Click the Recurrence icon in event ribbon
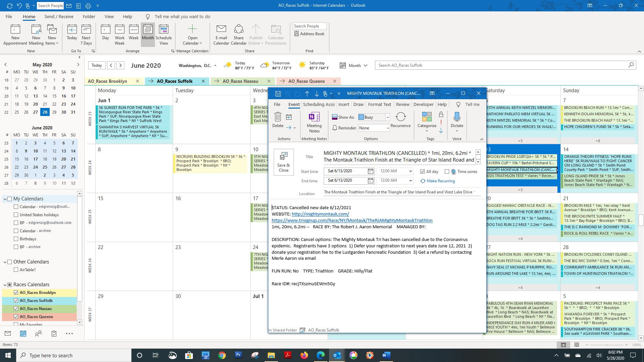Image resolution: width=644 pixels, height=362 pixels. pos(400,117)
